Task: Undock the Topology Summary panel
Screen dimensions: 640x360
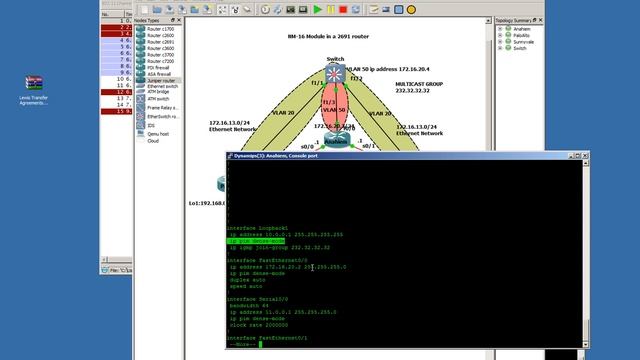Action: (535, 20)
